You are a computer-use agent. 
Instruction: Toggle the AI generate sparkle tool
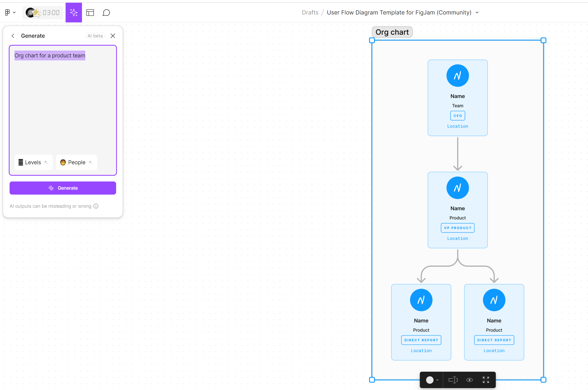point(74,13)
